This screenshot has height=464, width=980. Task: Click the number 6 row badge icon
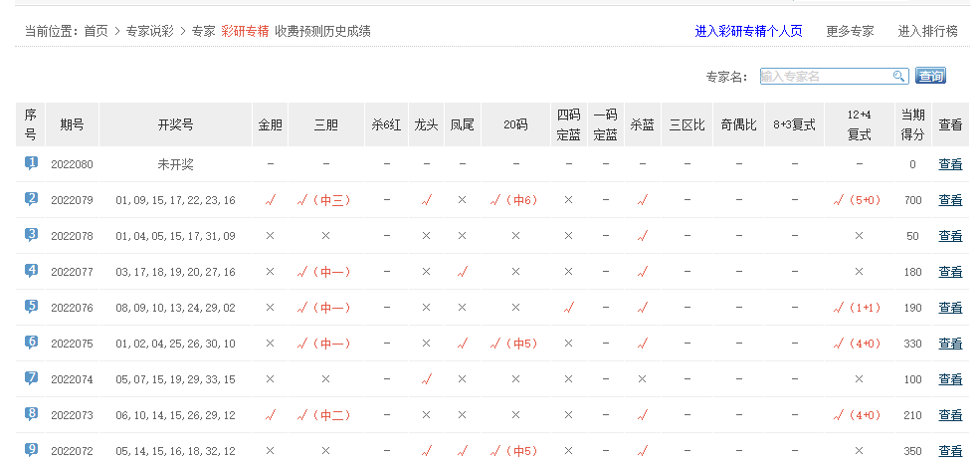point(31,343)
